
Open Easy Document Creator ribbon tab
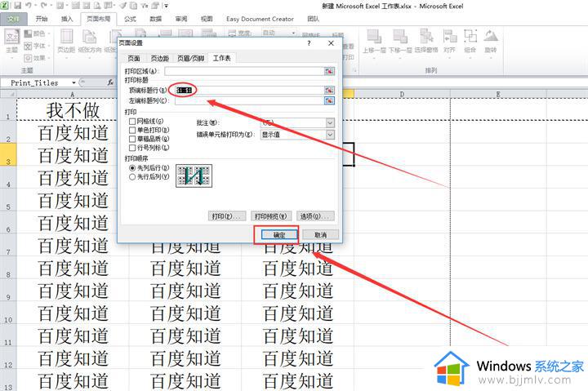coord(260,19)
